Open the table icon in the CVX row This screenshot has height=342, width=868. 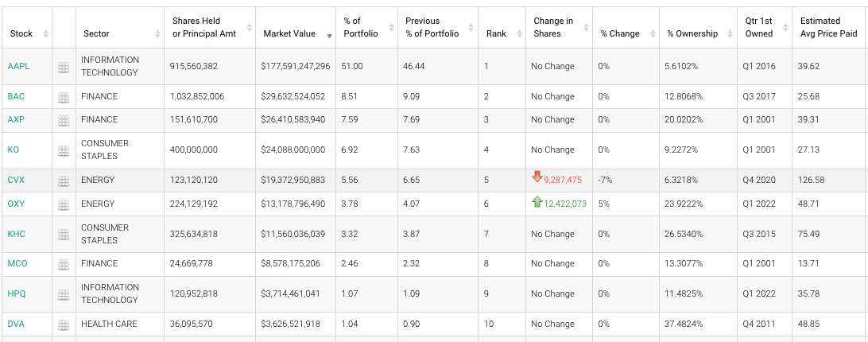pyautogui.click(x=64, y=181)
